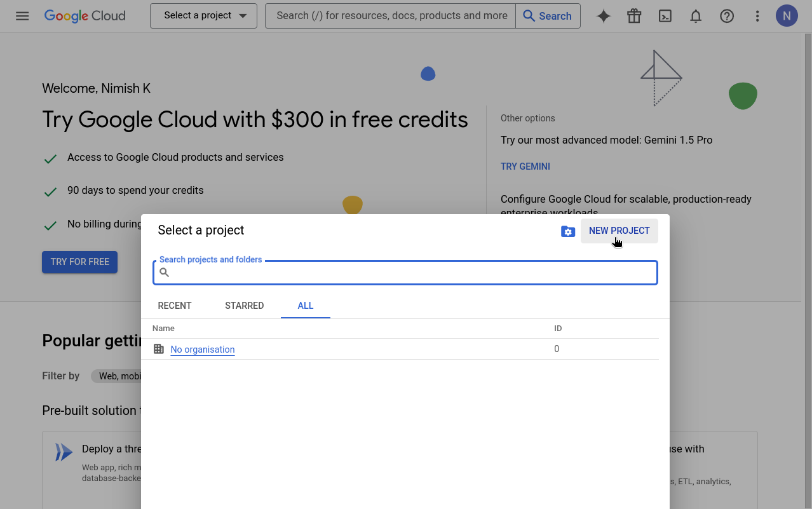Image resolution: width=812 pixels, height=509 pixels.
Task: Activate Cloud Shell terminal icon
Action: click(x=665, y=16)
